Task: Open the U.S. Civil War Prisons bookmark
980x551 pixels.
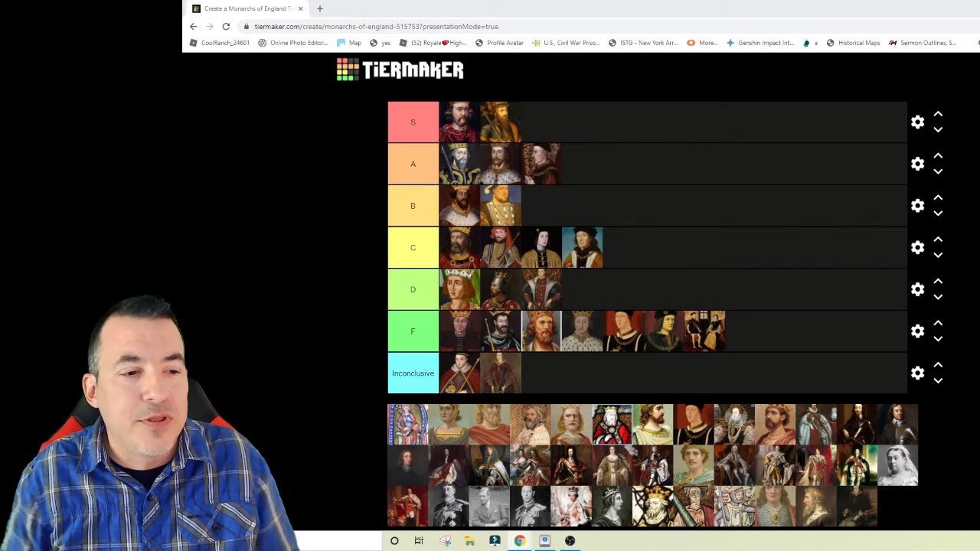Action: tap(566, 43)
